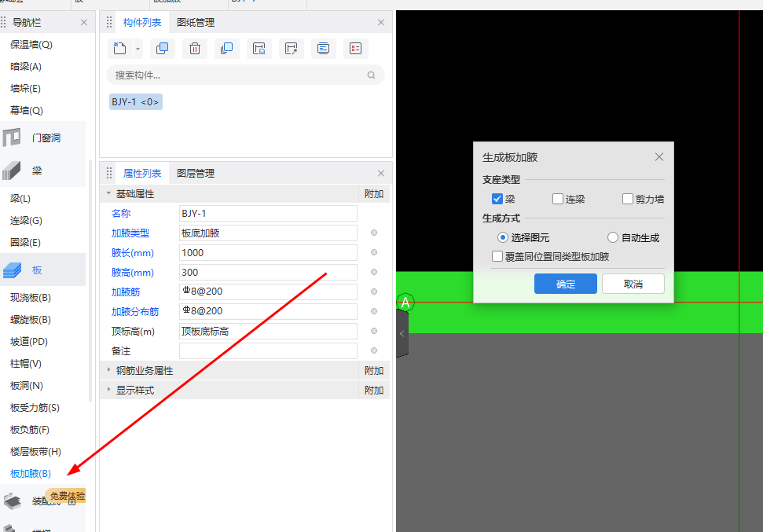Uncheck the 梁 support type checkbox
The image size is (763, 532).
[x=497, y=199]
